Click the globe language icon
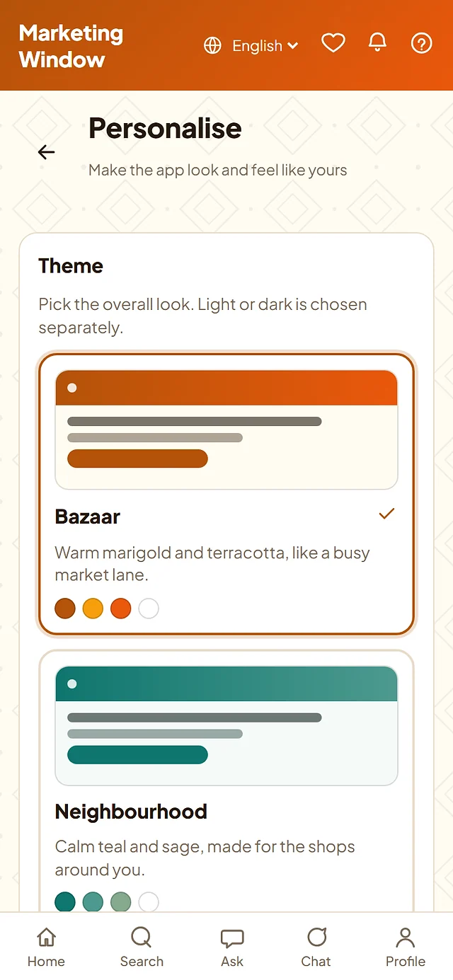This screenshot has width=453, height=980. (212, 46)
